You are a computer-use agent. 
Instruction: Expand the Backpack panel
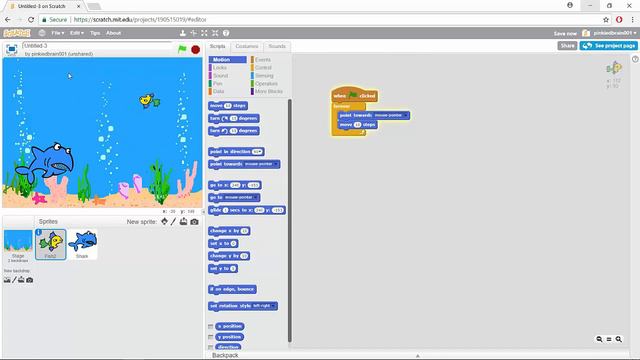(x=418, y=356)
